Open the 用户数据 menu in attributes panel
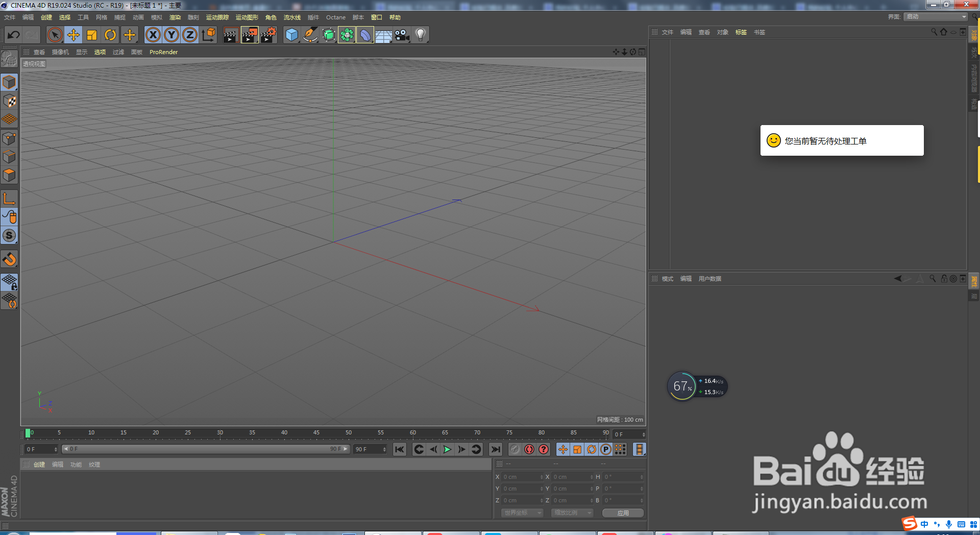This screenshot has height=535, width=980. pyautogui.click(x=710, y=279)
